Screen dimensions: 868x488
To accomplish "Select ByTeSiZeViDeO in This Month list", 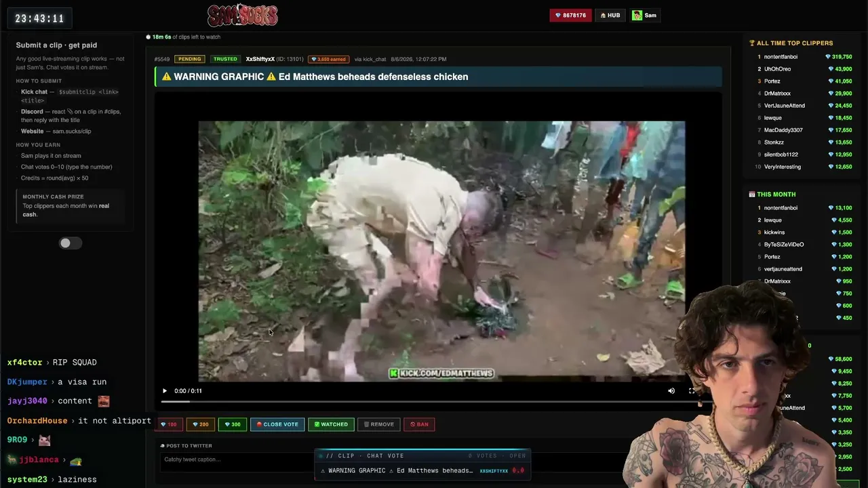I will click(783, 245).
